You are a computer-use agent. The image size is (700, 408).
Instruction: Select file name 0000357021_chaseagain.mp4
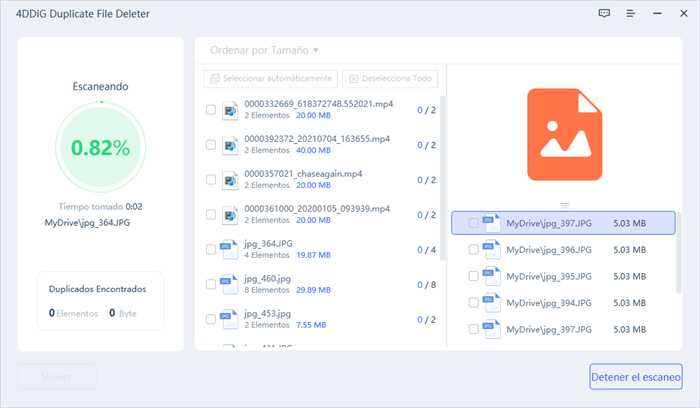[303, 174]
